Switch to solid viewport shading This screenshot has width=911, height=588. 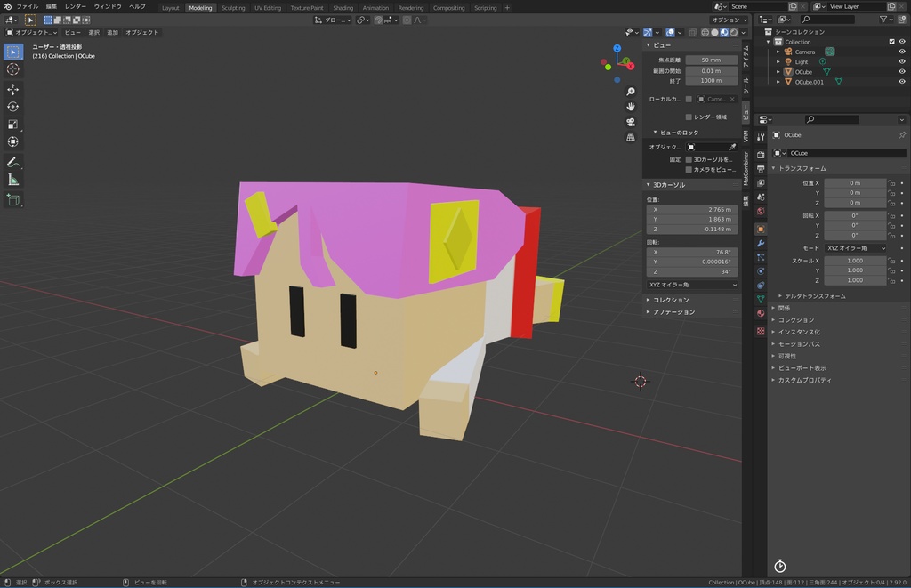click(714, 33)
